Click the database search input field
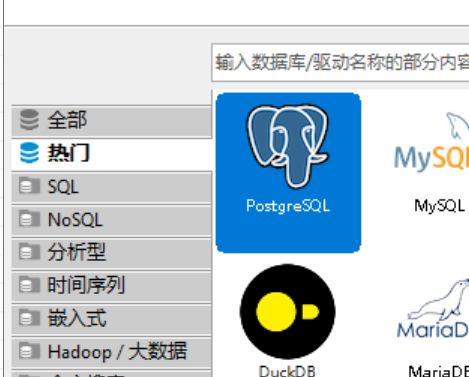This screenshot has width=469, height=377. click(x=340, y=63)
